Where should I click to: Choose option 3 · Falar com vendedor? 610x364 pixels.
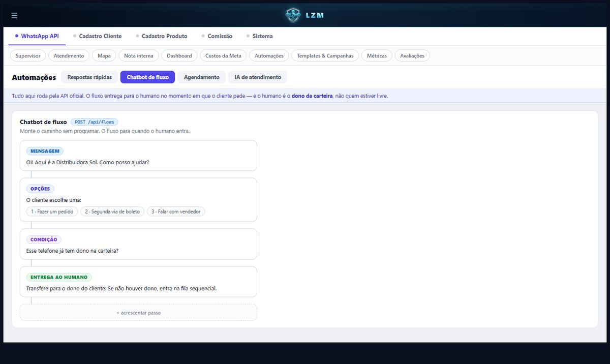[x=176, y=211]
